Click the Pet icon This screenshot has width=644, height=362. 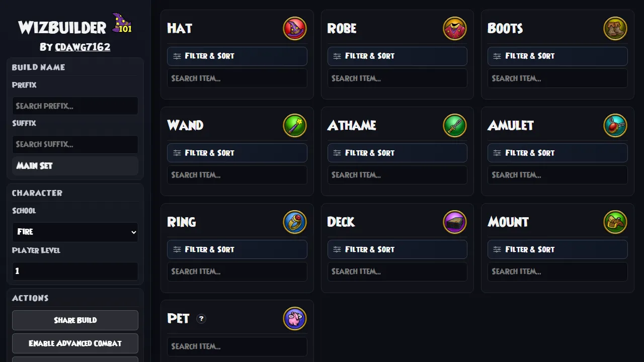[295, 318]
